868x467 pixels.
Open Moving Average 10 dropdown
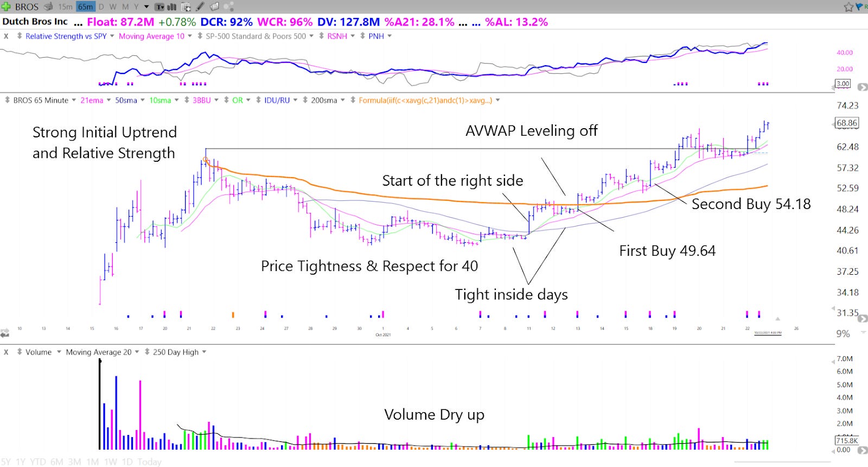point(189,36)
